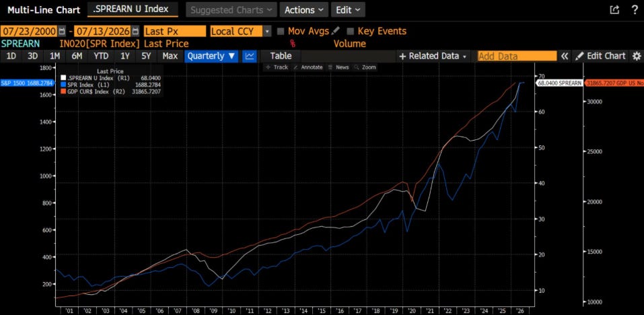The image size is (644, 315).
Task: Open the help question mark icon
Action: [635, 10]
